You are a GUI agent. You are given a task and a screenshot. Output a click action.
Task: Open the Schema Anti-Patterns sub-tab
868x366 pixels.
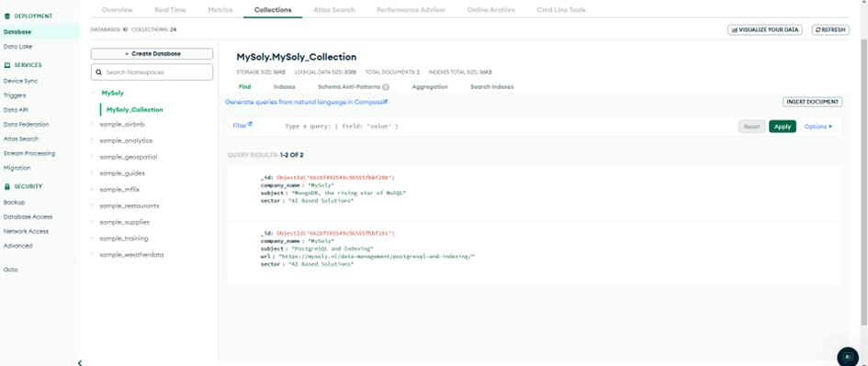coord(349,87)
